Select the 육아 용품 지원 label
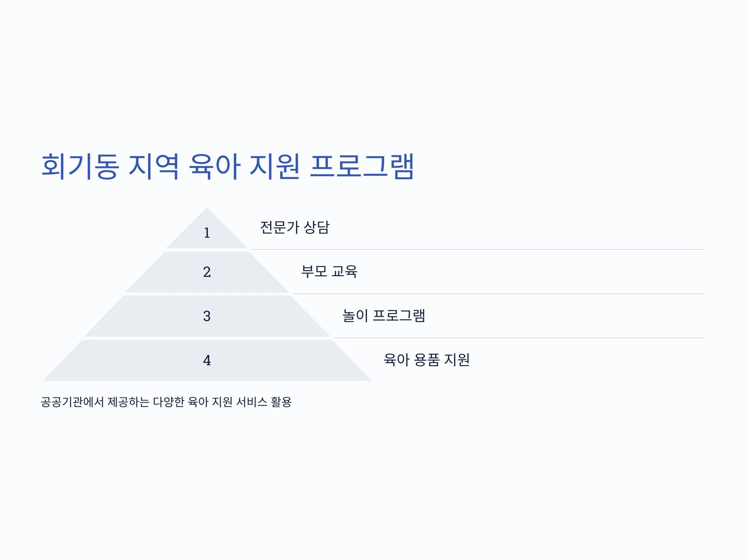 [426, 360]
